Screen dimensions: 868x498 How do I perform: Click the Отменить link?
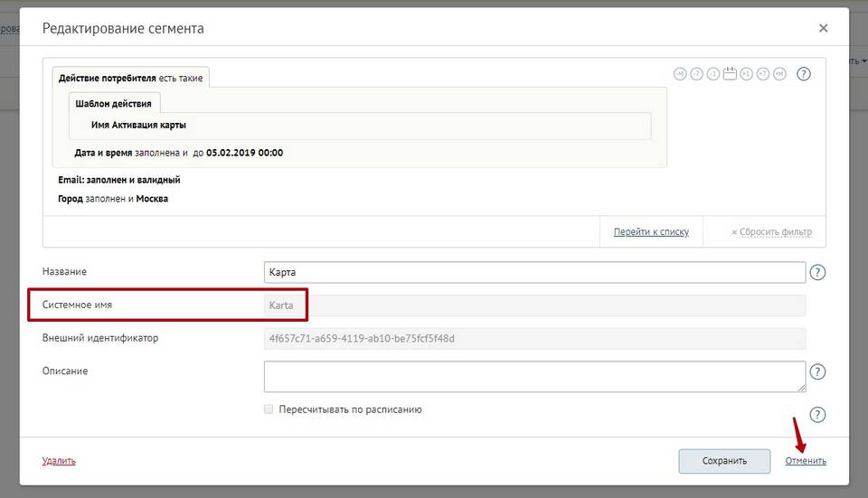click(805, 461)
